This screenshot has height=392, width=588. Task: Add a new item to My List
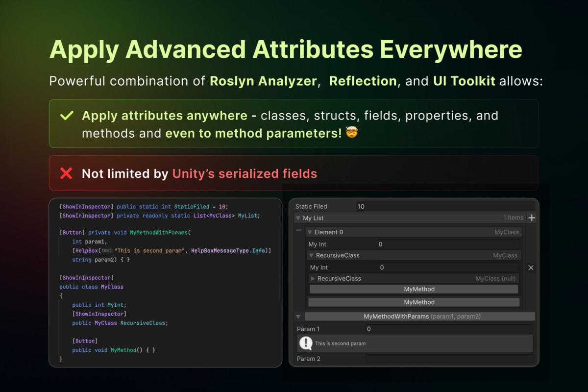coord(532,218)
